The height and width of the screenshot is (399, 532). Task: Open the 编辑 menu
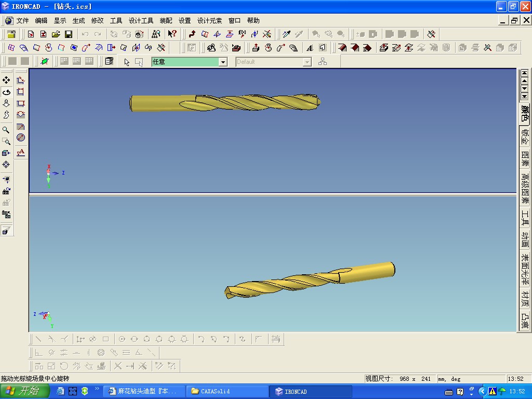41,21
